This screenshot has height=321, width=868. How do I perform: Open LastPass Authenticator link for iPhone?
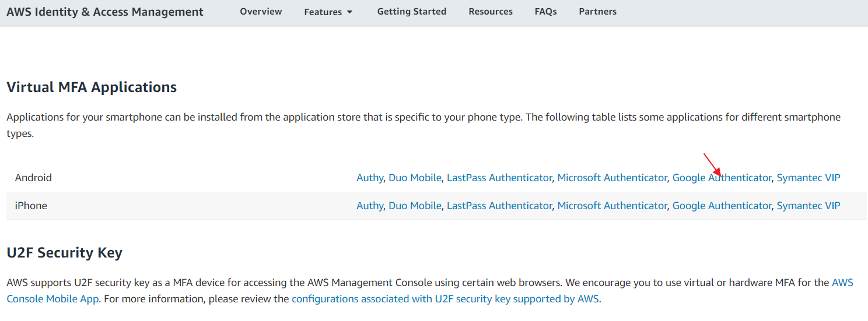tap(499, 206)
